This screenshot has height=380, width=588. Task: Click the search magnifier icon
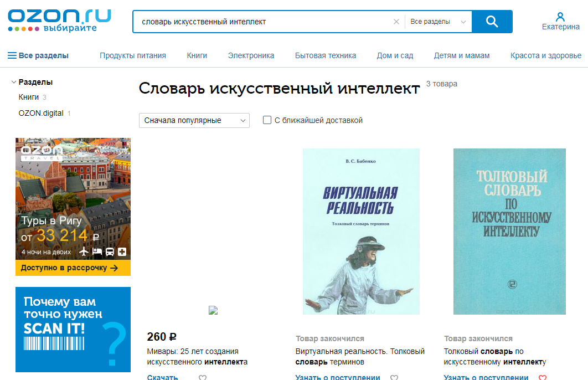pos(492,22)
